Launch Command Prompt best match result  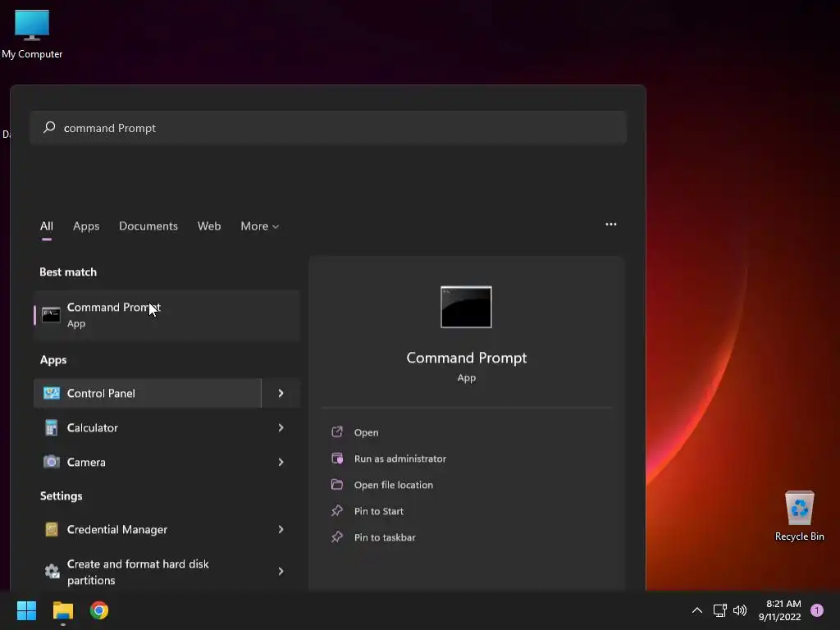click(167, 315)
